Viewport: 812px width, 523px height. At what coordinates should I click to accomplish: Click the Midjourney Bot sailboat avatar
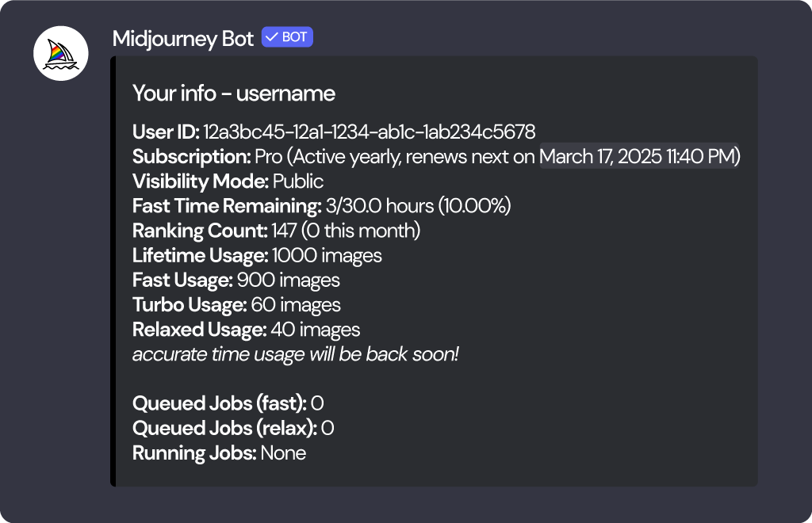(x=61, y=53)
